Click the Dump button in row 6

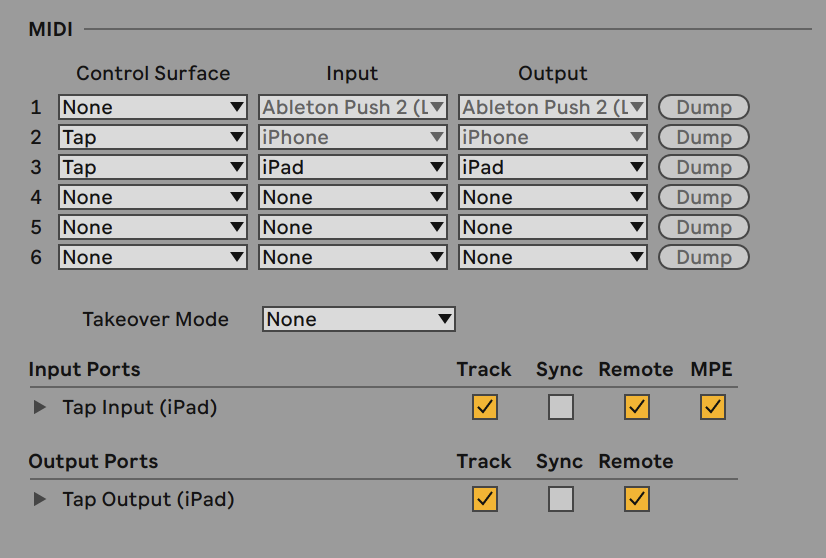[x=704, y=258]
